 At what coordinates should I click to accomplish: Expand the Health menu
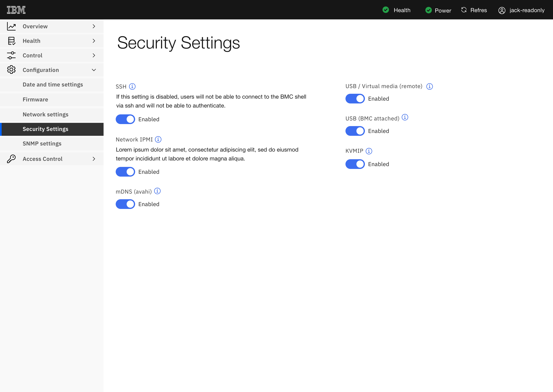pyautogui.click(x=94, y=41)
